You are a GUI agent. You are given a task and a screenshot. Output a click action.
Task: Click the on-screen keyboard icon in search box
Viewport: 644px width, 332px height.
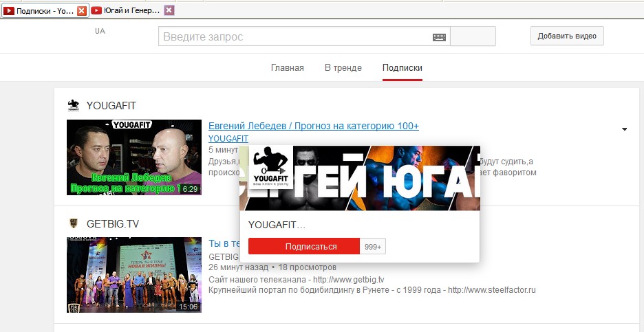439,37
